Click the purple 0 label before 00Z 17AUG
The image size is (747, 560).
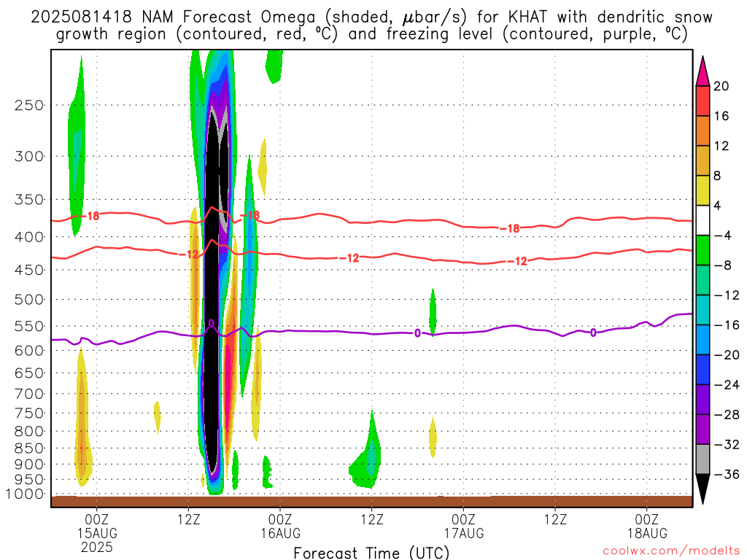click(417, 332)
